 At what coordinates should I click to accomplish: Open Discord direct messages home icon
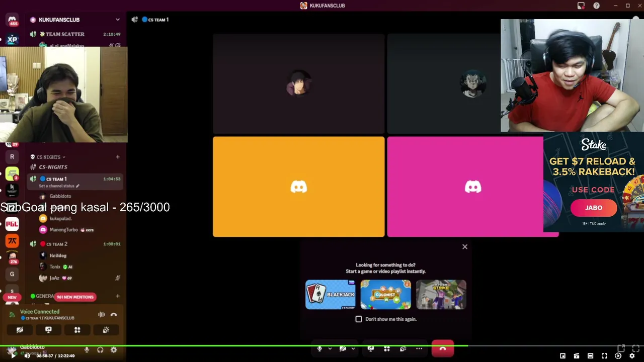(x=12, y=20)
